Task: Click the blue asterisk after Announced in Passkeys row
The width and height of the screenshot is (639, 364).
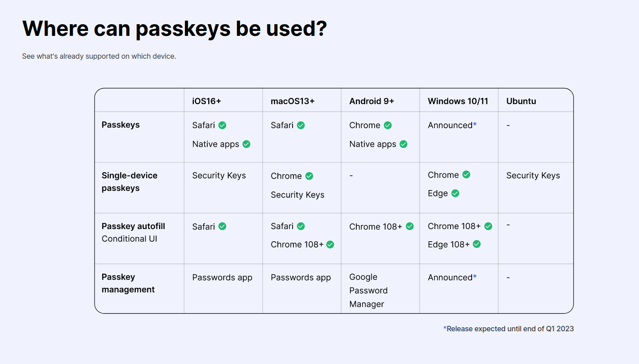Action: tap(475, 125)
